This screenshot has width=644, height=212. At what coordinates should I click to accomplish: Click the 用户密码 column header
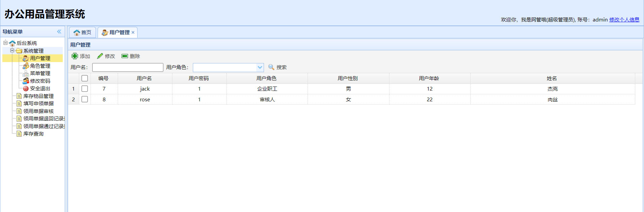pos(199,78)
